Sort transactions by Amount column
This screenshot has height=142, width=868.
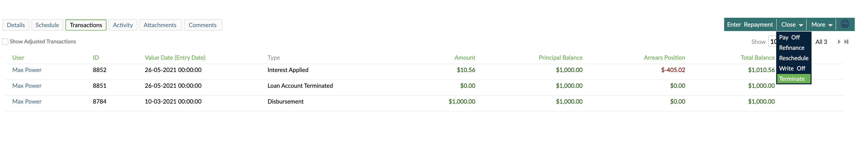(x=465, y=57)
